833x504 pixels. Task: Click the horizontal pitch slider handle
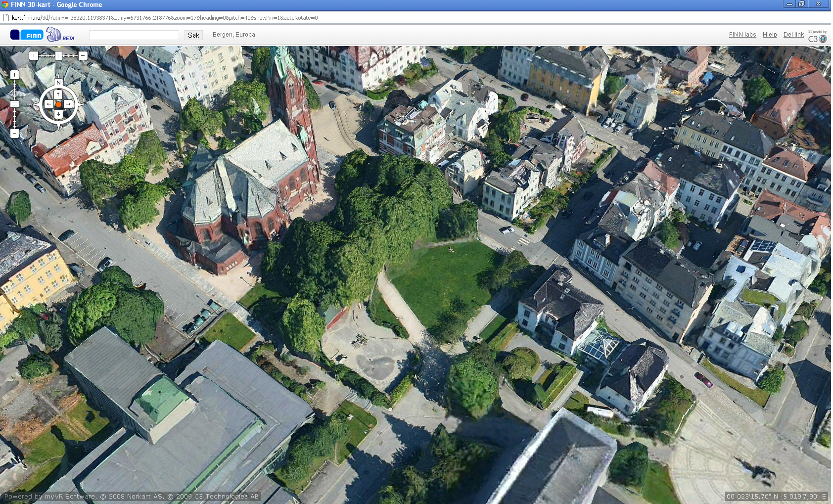[x=58, y=56]
